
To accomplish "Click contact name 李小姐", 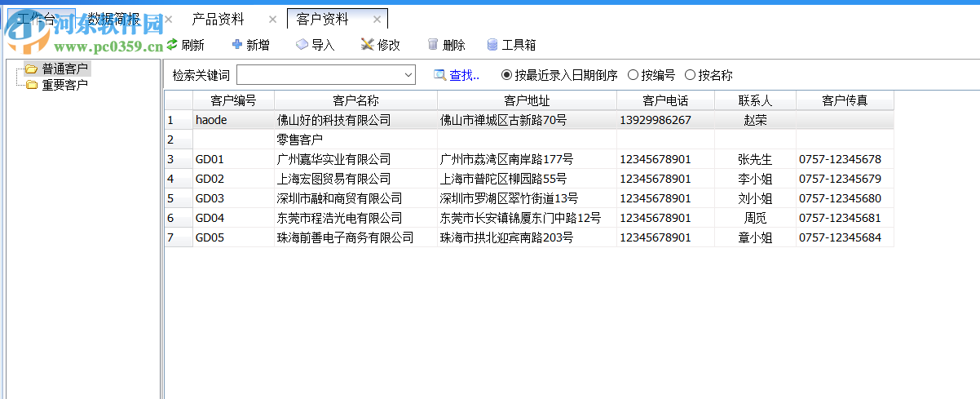I will click(x=755, y=179).
